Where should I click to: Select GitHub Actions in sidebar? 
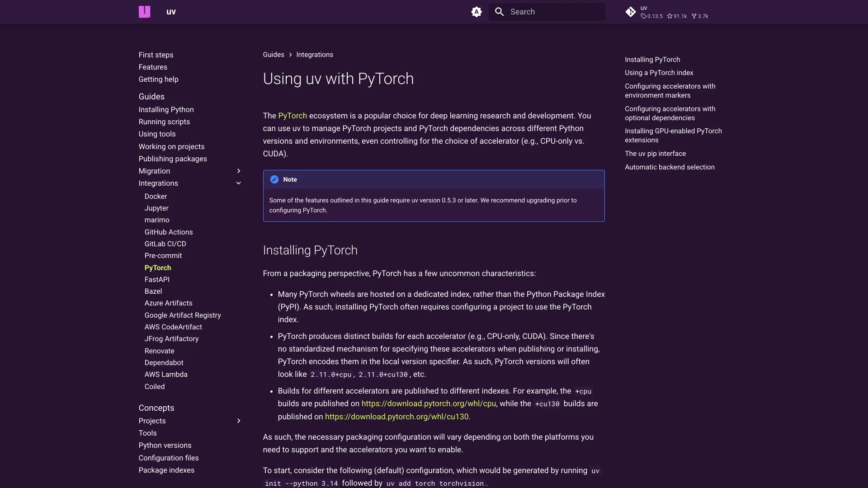click(169, 232)
